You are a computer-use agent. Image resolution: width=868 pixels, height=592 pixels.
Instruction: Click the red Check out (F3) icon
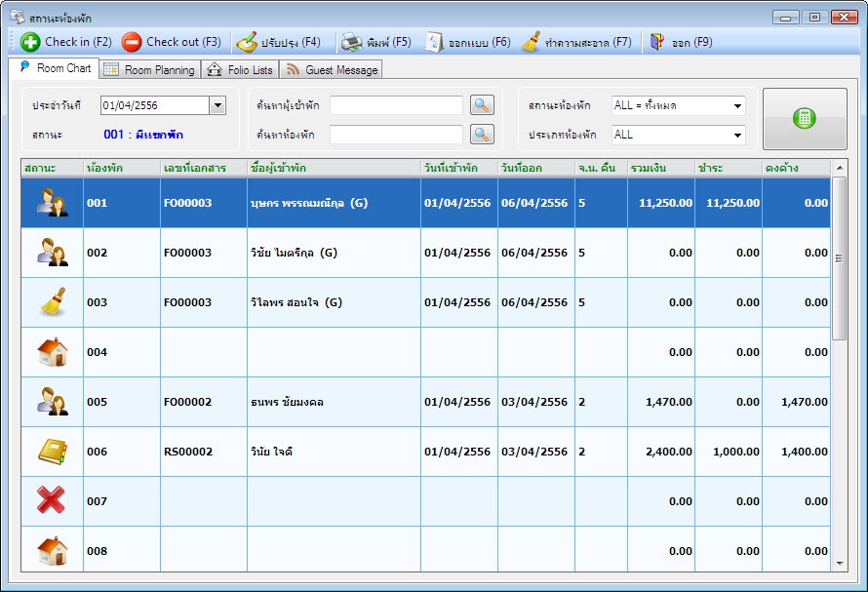coord(132,42)
